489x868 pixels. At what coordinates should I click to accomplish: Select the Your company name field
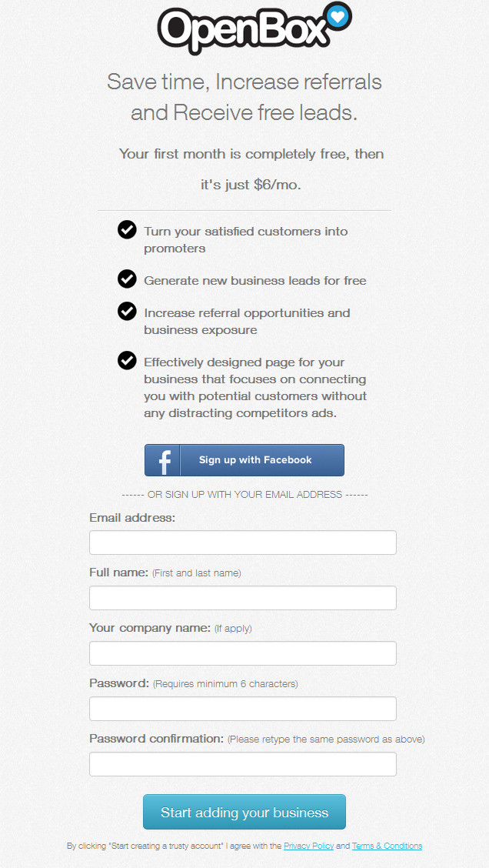tap(243, 653)
